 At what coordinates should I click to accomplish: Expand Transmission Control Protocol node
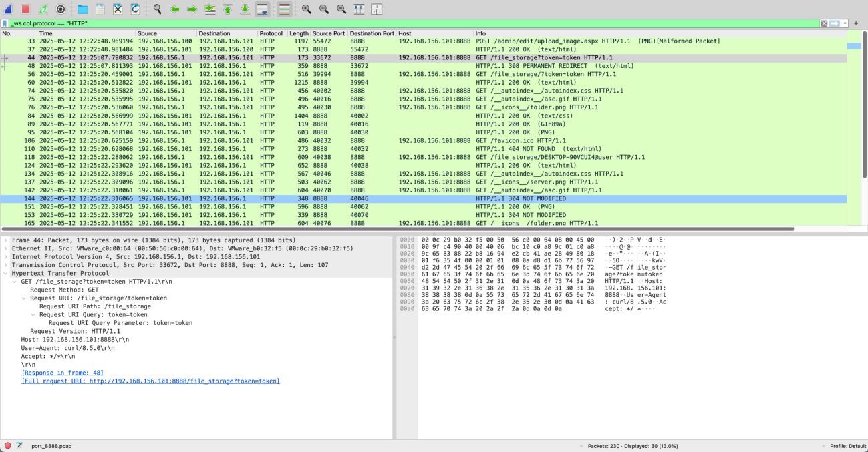6,265
